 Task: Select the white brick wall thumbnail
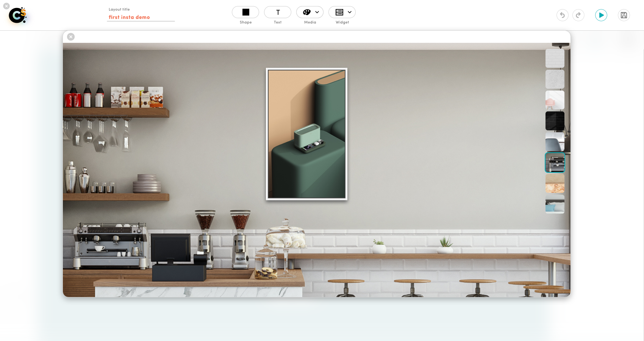point(555,58)
